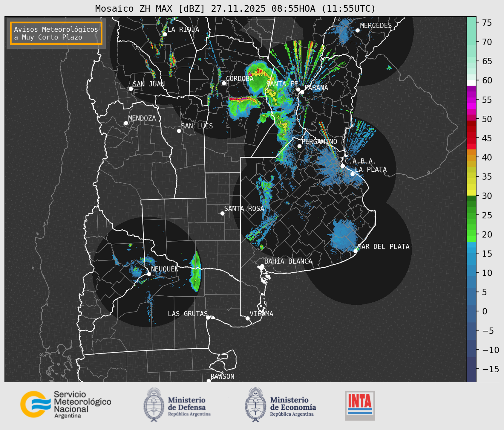Click the PERGAMINO city label
Viewport: 504px width, 430px height.
coord(319,141)
